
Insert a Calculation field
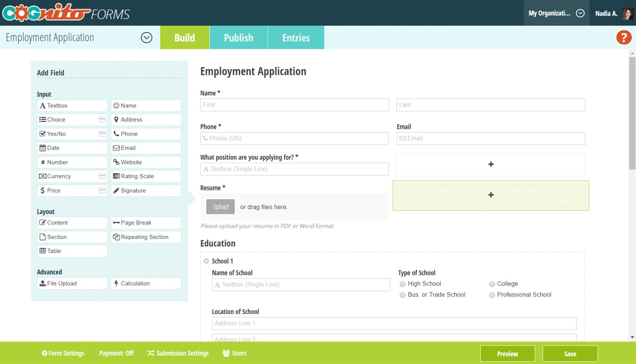(146, 284)
